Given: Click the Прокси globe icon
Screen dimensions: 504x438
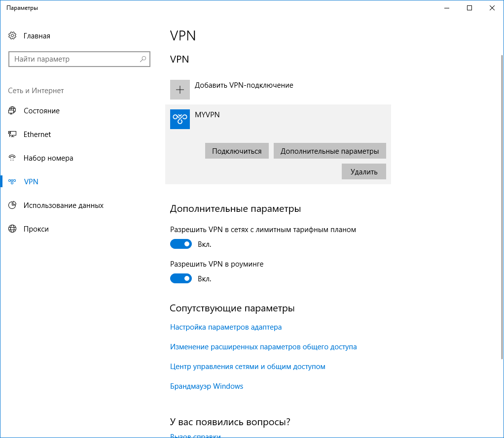Looking at the screenshot, I should 12,229.
